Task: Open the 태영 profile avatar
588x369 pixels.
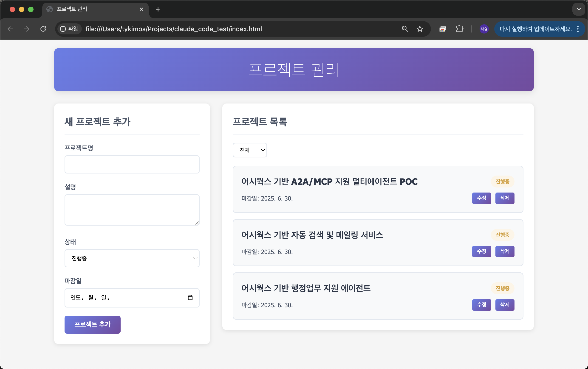Action: (484, 29)
